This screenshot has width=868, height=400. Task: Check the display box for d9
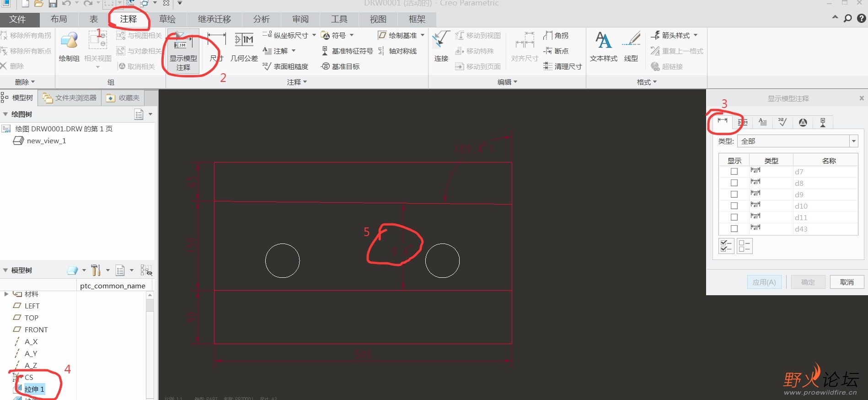[734, 195]
